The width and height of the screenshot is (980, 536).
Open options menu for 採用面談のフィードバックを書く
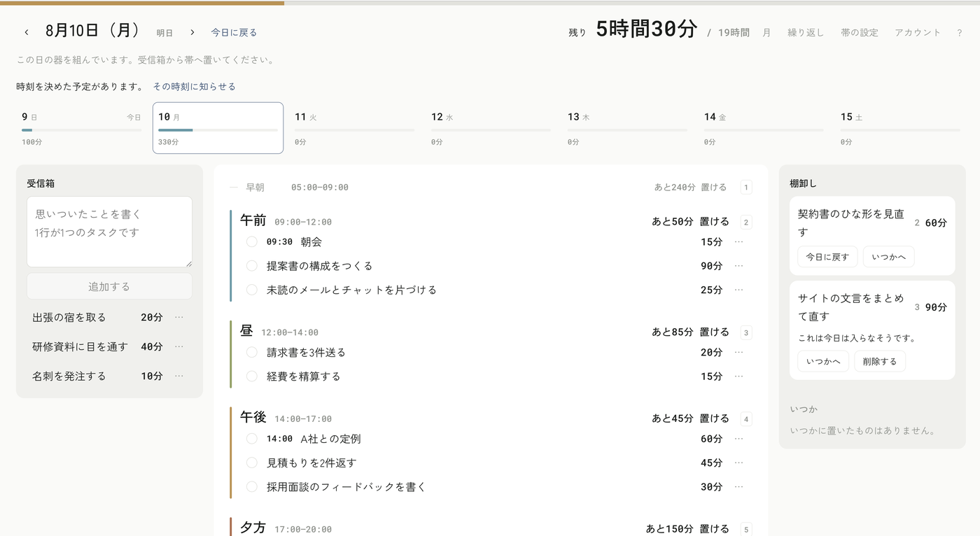click(x=738, y=486)
